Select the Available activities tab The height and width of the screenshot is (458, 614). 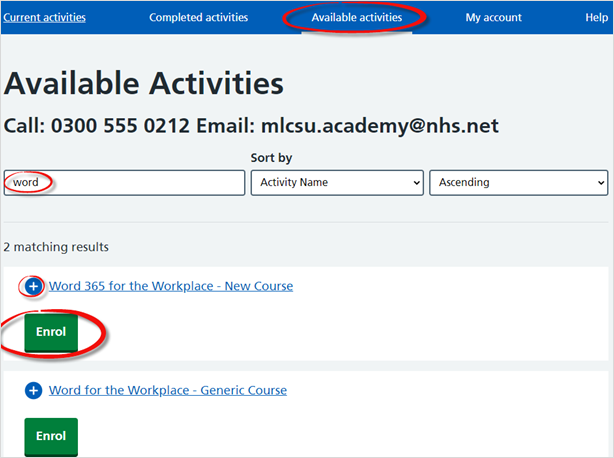[357, 17]
